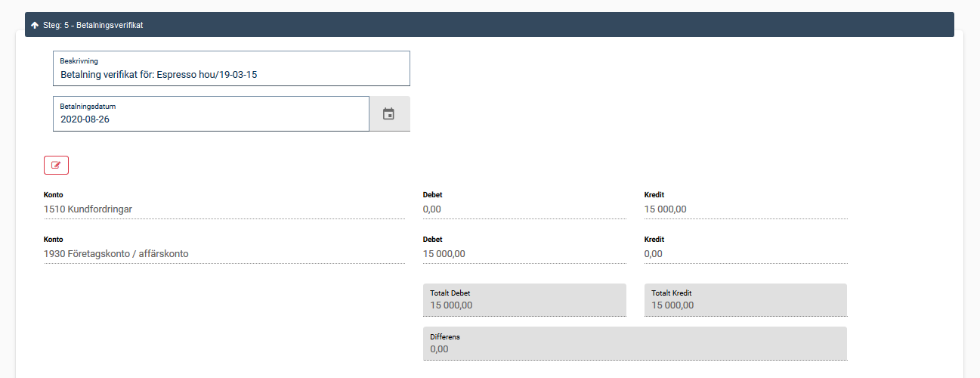Click Kredit value in the 1930 Företagskonto row
Image resolution: width=980 pixels, height=378 pixels.
[x=745, y=254]
